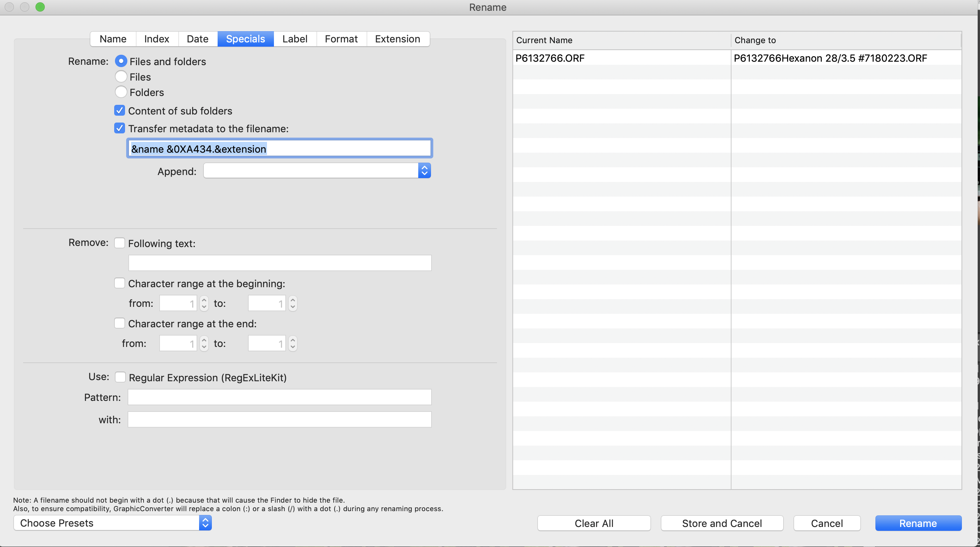Select the Index tab
The image size is (980, 547).
click(x=155, y=38)
